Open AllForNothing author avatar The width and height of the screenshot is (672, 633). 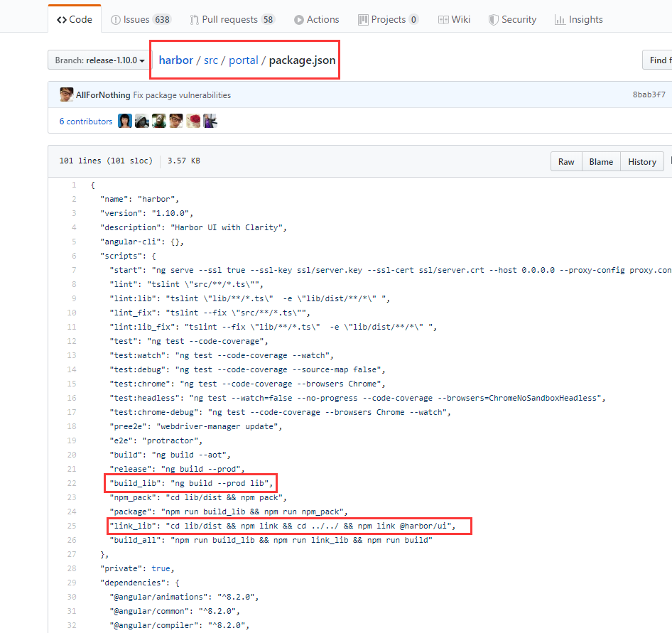point(67,94)
